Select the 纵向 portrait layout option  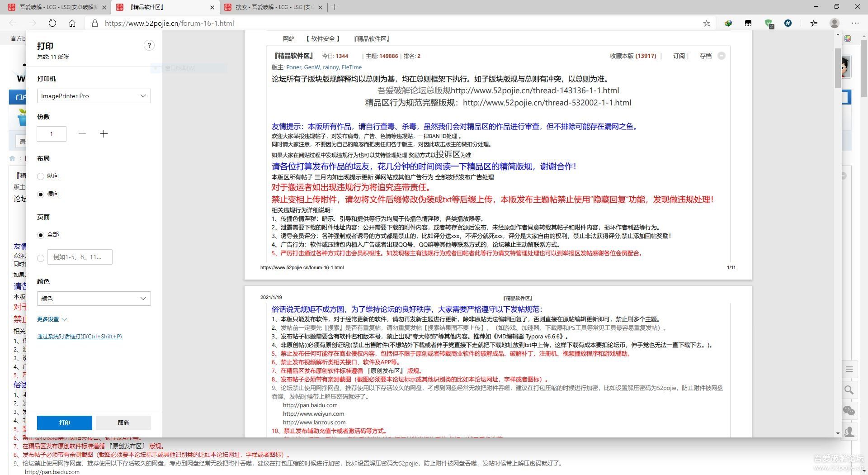(x=41, y=176)
